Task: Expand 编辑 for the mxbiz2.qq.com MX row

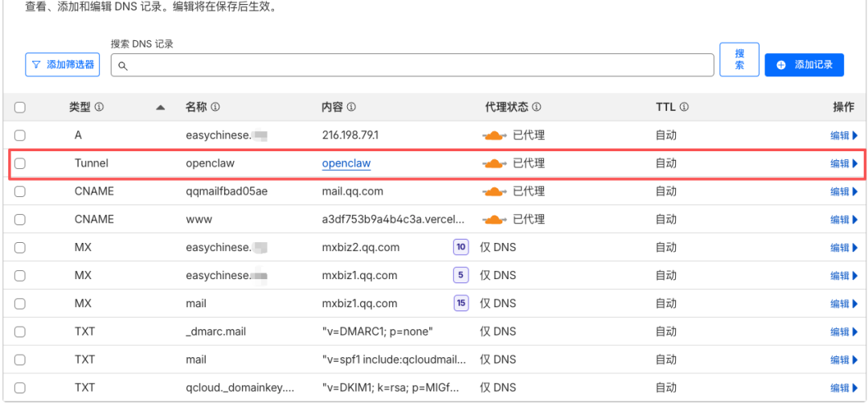Action: 844,247
